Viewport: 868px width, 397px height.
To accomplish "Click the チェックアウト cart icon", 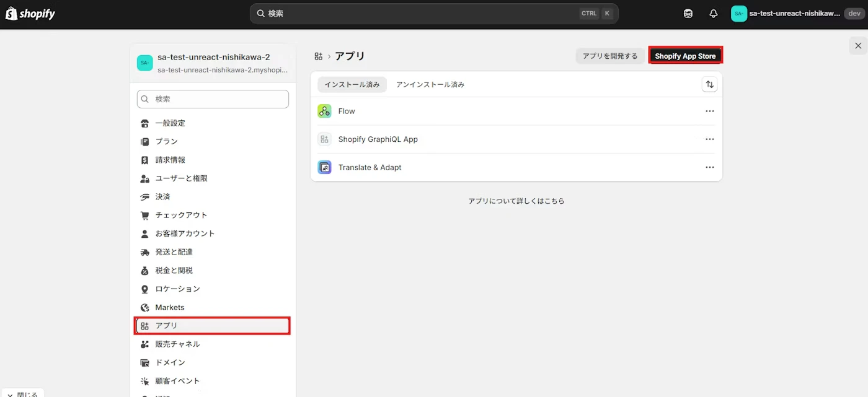I will (x=145, y=215).
